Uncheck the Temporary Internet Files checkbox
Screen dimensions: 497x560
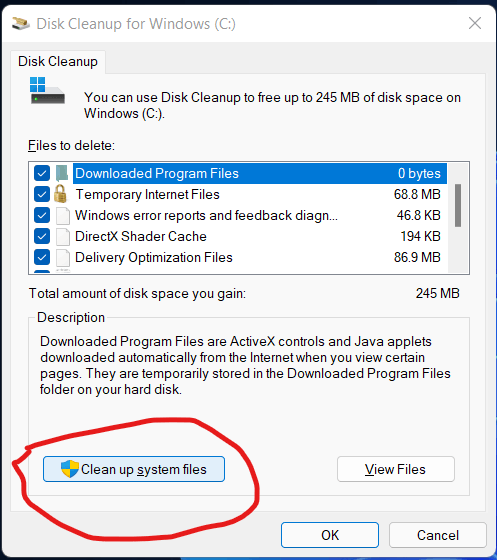point(42,194)
